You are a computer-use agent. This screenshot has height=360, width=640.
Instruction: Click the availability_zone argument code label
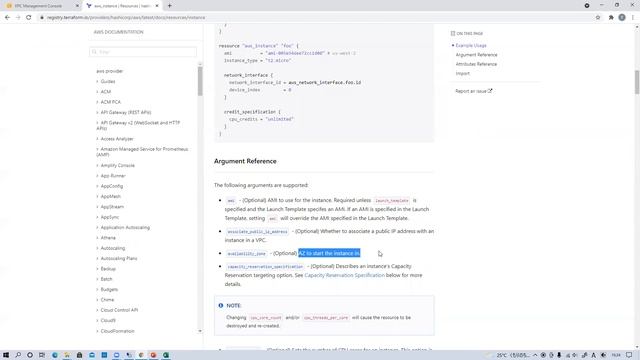247,253
